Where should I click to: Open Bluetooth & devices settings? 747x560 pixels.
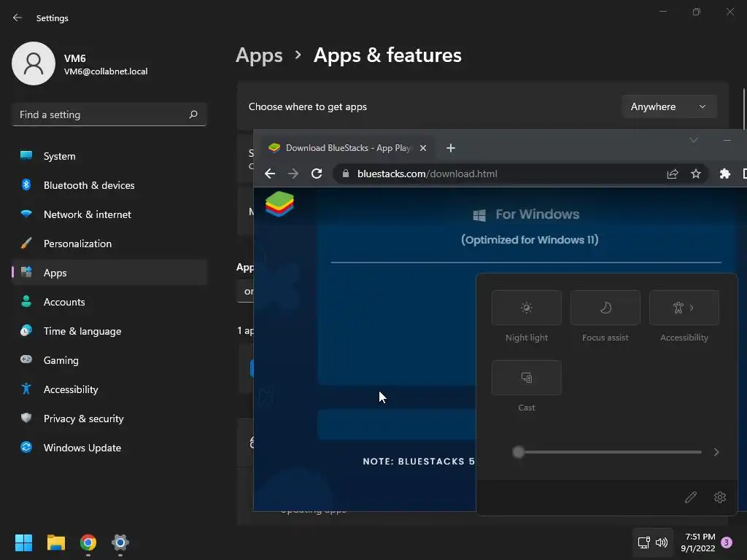pos(110,185)
